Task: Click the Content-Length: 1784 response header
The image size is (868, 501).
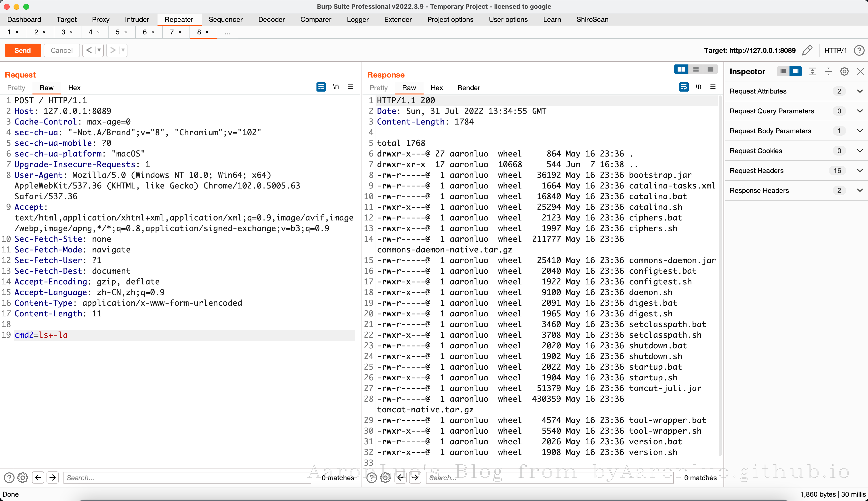Action: point(425,121)
